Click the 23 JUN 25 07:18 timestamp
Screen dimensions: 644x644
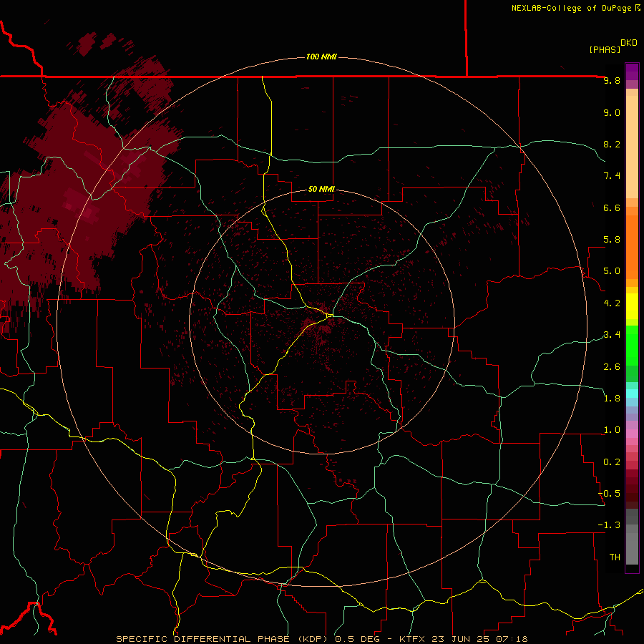(x=479, y=639)
